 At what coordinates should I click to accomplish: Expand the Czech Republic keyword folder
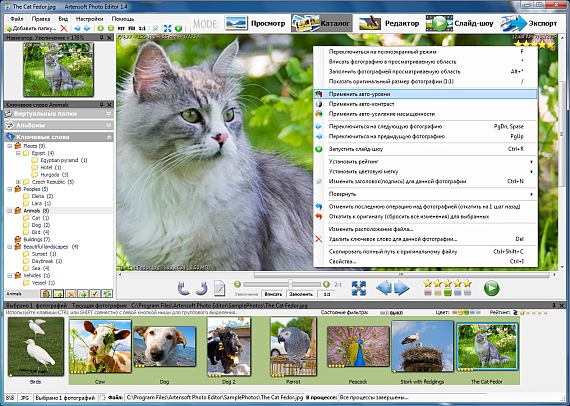[x=18, y=182]
